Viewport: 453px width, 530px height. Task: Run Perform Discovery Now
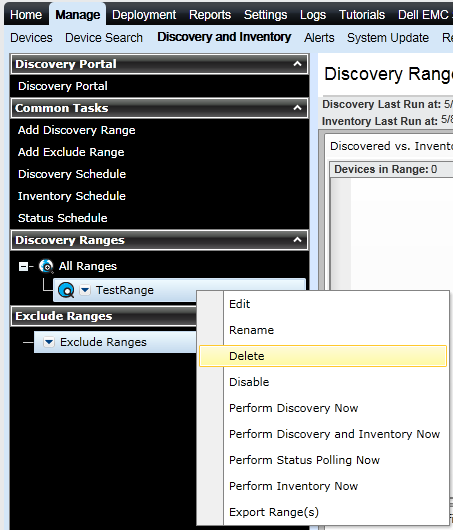pyautogui.click(x=323, y=408)
